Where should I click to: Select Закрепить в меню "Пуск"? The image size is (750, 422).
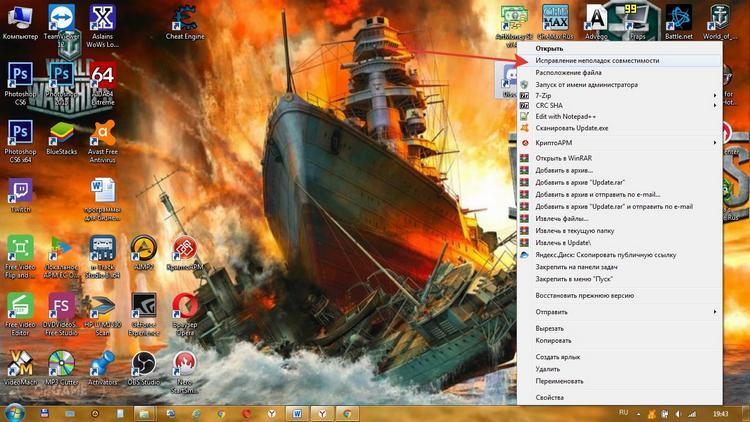pos(620,279)
